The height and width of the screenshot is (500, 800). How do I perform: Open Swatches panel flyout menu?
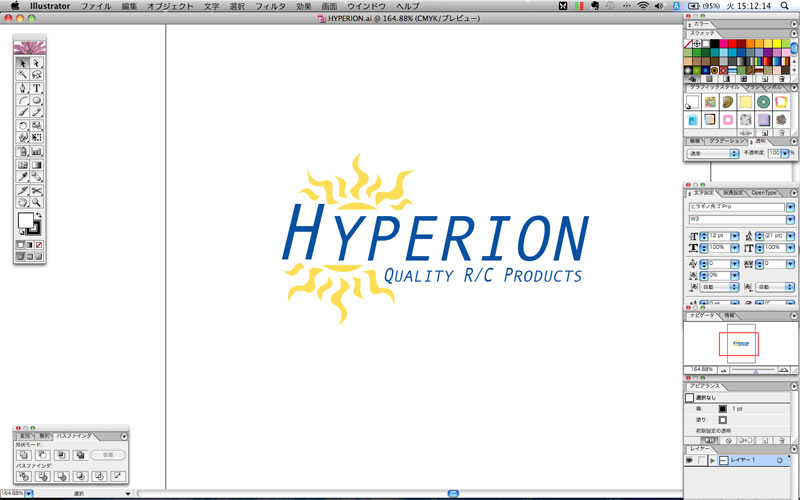(793, 34)
